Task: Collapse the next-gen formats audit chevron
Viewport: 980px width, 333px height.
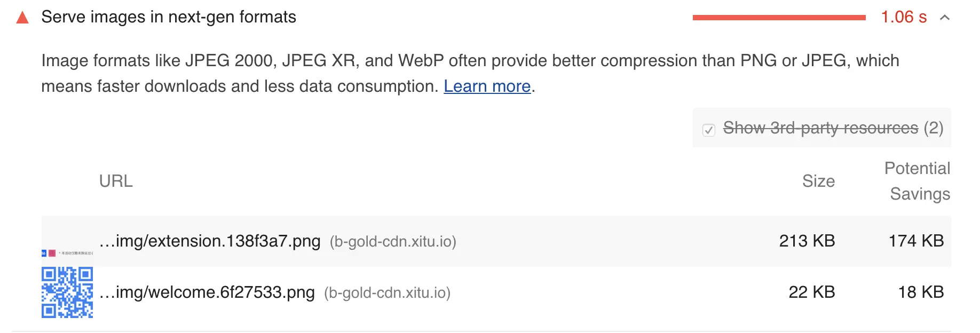Action: coord(945,18)
